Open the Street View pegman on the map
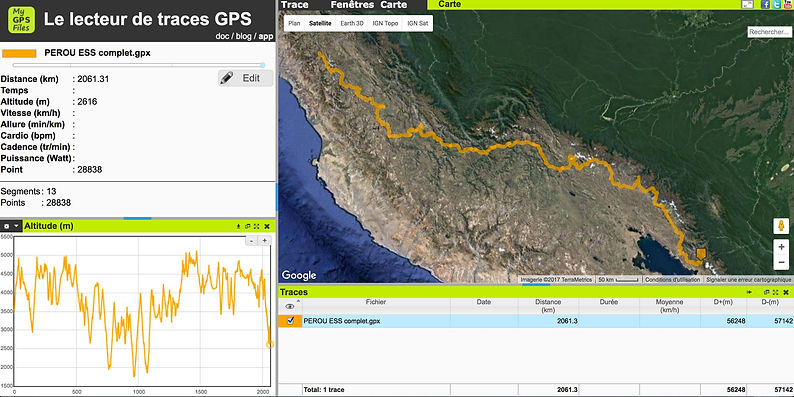 click(x=780, y=226)
